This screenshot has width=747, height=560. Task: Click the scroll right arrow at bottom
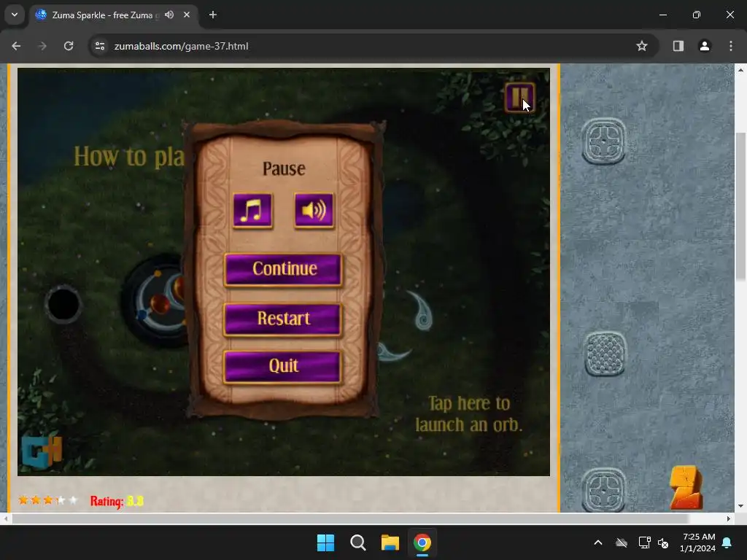tap(729, 518)
